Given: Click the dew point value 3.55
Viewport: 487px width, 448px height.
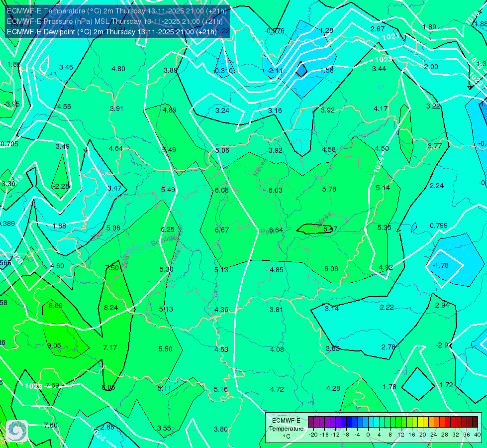Looking at the screenshot, I should click(x=164, y=429).
